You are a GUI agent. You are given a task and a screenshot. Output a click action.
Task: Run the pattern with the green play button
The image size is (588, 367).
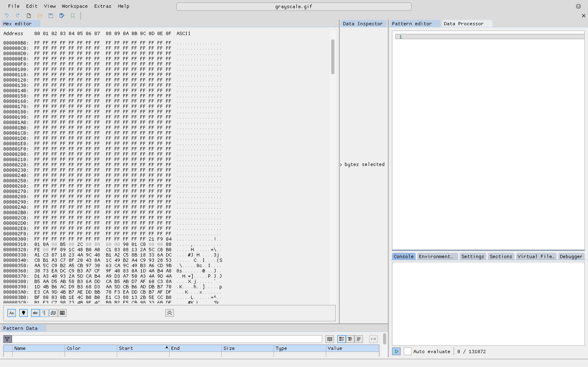396,351
